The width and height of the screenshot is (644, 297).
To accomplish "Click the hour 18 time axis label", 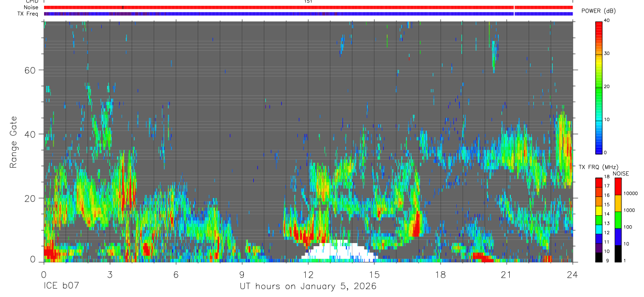I will pos(441,274).
